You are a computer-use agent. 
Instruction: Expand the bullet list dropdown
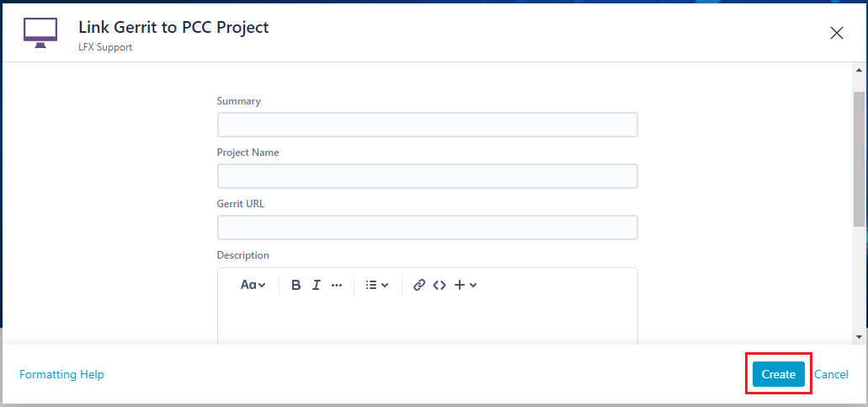(x=376, y=285)
